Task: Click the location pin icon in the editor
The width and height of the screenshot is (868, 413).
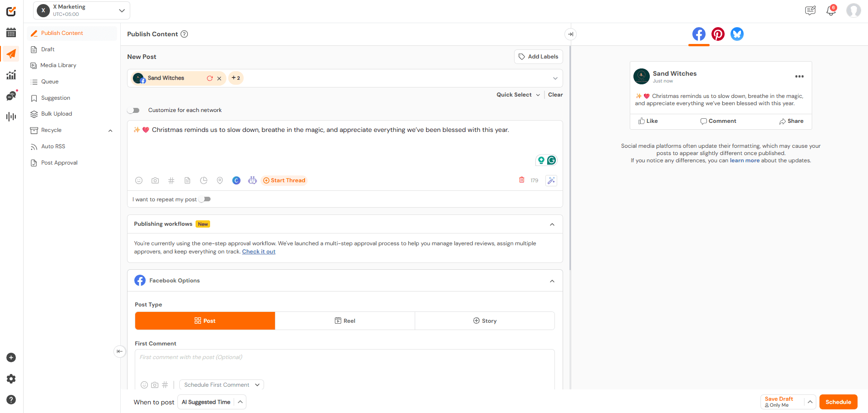Action: [x=220, y=180]
